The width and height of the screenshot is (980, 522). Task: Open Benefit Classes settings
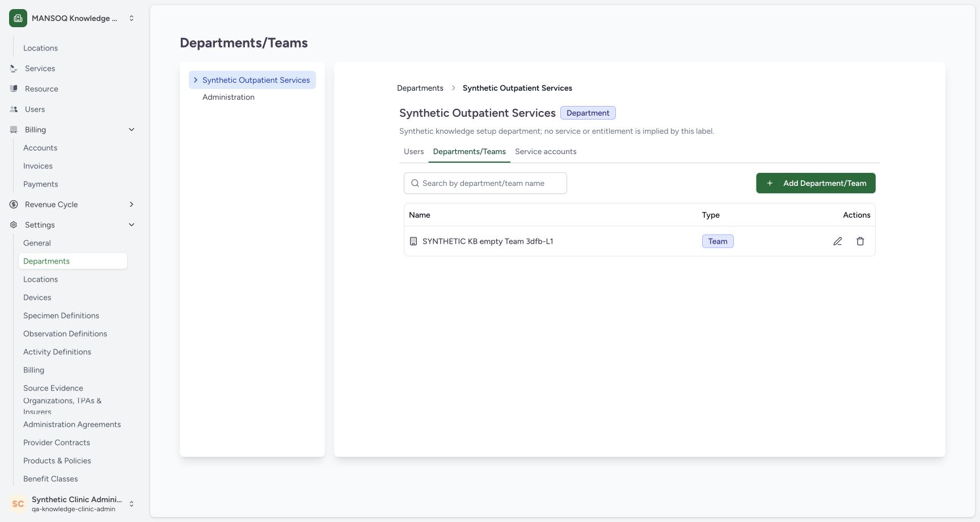(50, 479)
